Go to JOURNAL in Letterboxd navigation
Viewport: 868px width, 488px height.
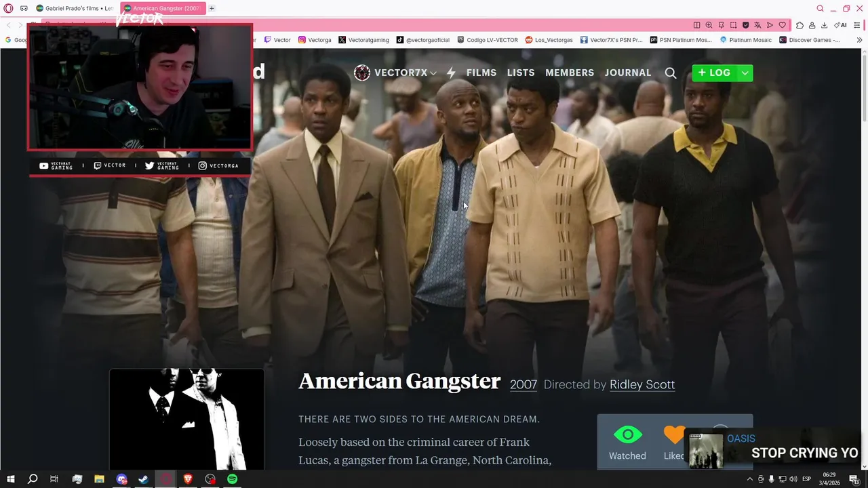(x=628, y=73)
